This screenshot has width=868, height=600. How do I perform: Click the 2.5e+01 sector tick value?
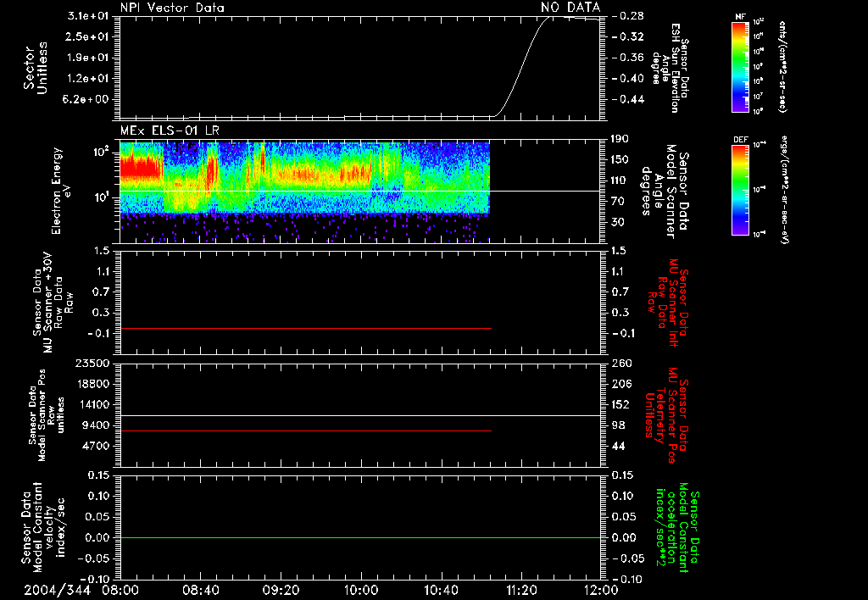87,36
